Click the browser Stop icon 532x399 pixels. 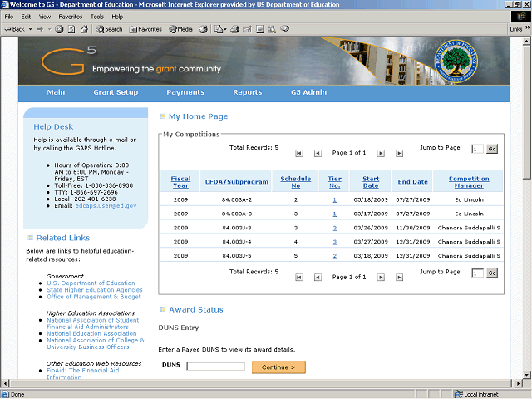[59, 29]
